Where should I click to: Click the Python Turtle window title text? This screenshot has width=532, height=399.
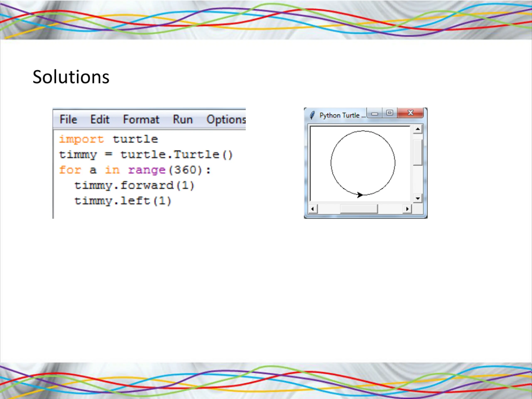(x=342, y=116)
